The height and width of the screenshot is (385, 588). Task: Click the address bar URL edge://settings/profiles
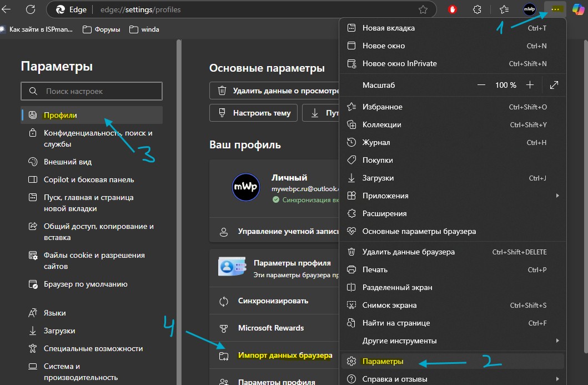pos(140,10)
